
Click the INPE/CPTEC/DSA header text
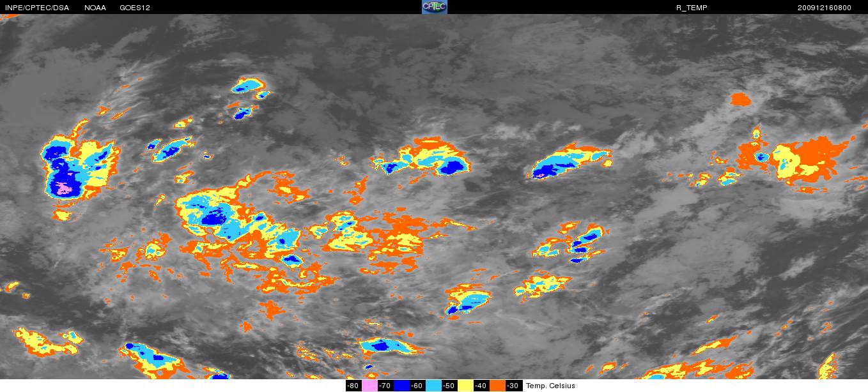pyautogui.click(x=37, y=8)
